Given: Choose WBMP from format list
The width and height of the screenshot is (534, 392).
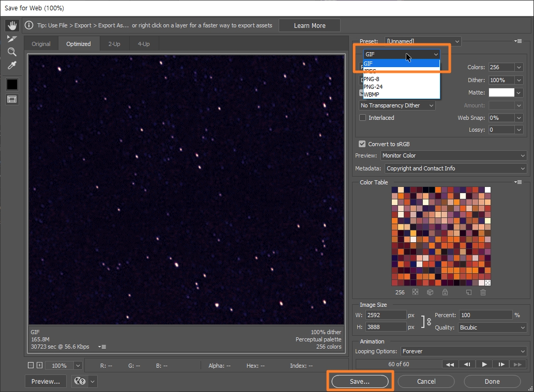Looking at the screenshot, I should 402,95.
